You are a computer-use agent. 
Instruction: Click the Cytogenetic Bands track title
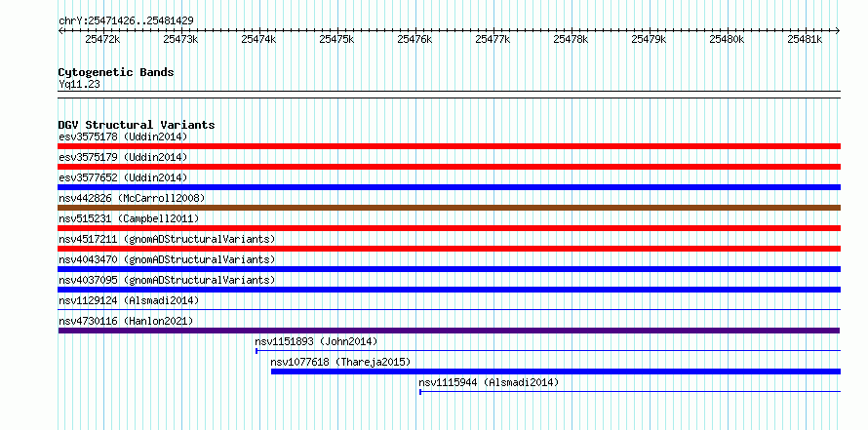(116, 72)
